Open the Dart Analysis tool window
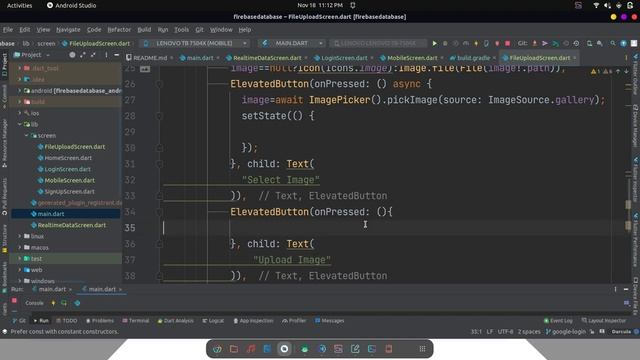 (x=176, y=321)
